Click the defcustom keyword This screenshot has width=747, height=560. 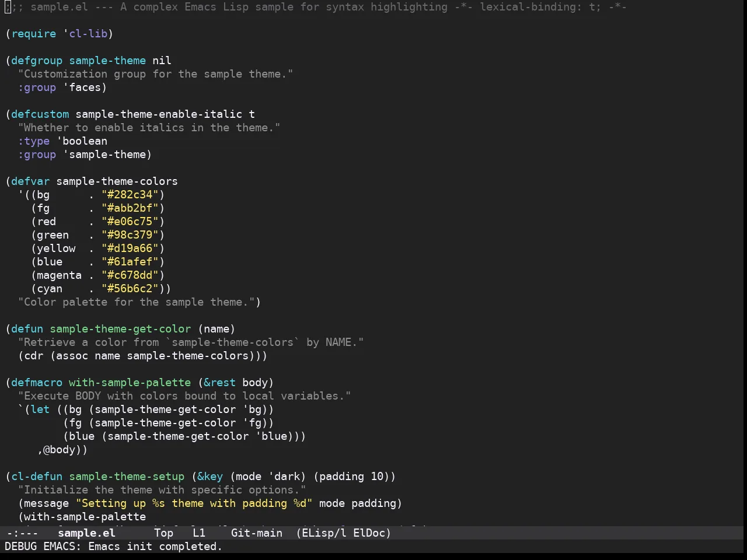(40, 114)
